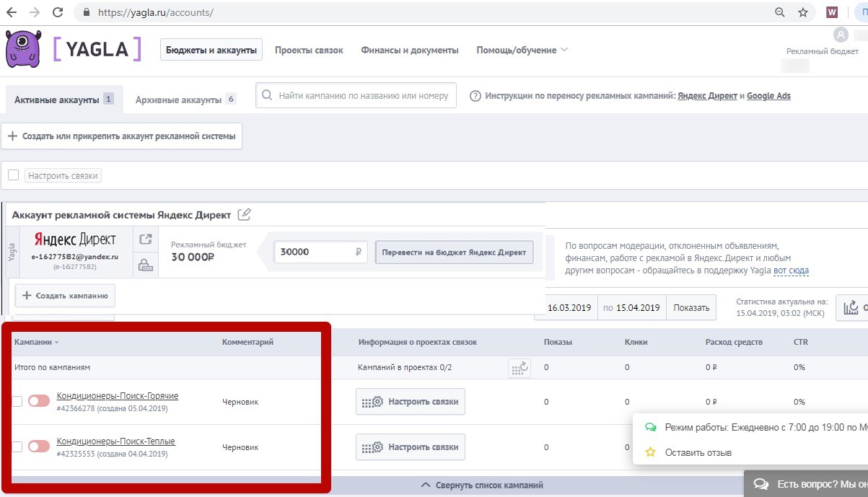This screenshot has width=868, height=497.
Task: Open campaign Кондиционеры-Поиск-Теплые
Action: pyautogui.click(x=116, y=441)
